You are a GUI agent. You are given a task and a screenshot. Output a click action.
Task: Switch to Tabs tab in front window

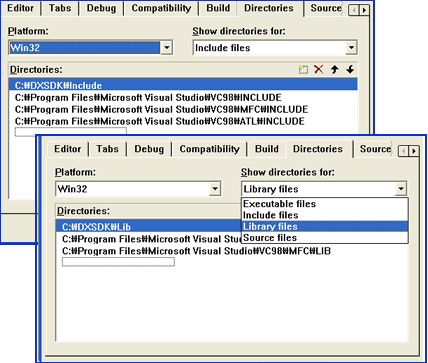click(x=107, y=149)
